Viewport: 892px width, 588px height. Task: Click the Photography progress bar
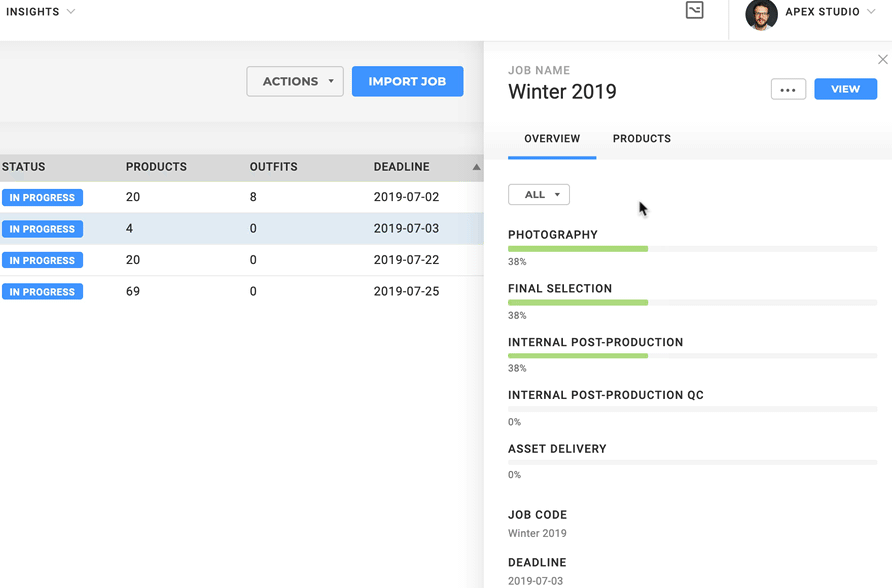pyautogui.click(x=692, y=249)
